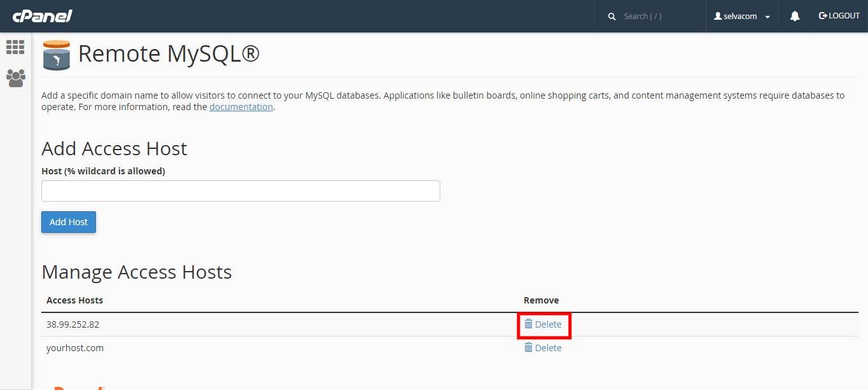Delete the yourhost.com access host
Viewport: 868px width, 390px height.
coord(543,348)
